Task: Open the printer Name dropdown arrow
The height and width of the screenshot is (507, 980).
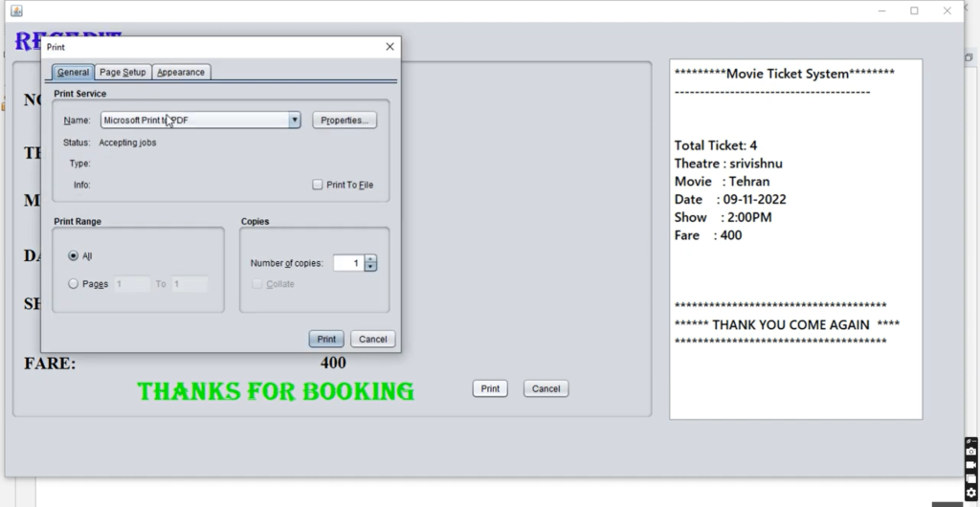Action: point(295,120)
